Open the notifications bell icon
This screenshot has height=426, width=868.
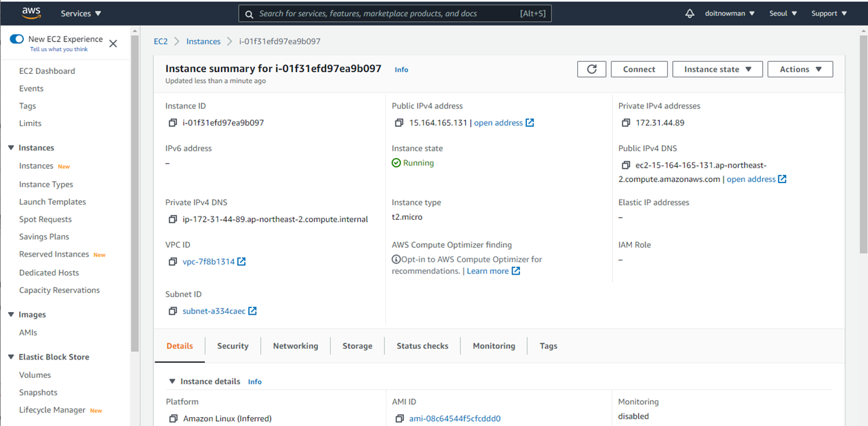click(690, 14)
